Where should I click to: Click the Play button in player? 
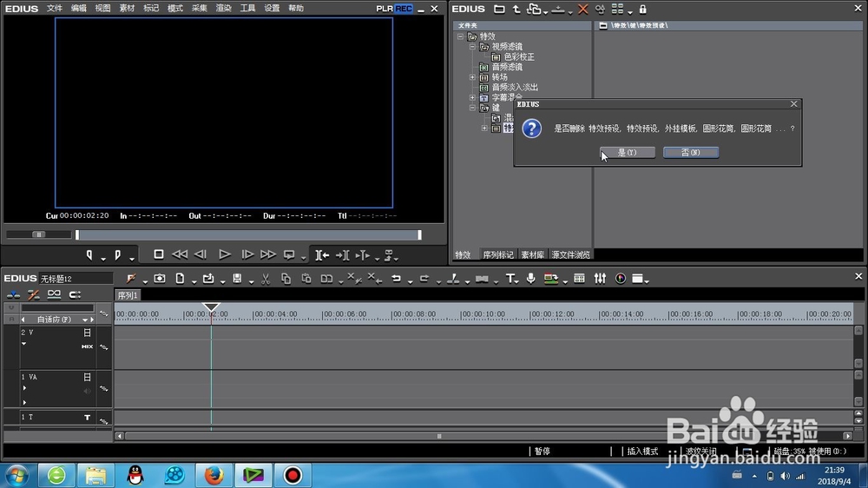click(224, 254)
